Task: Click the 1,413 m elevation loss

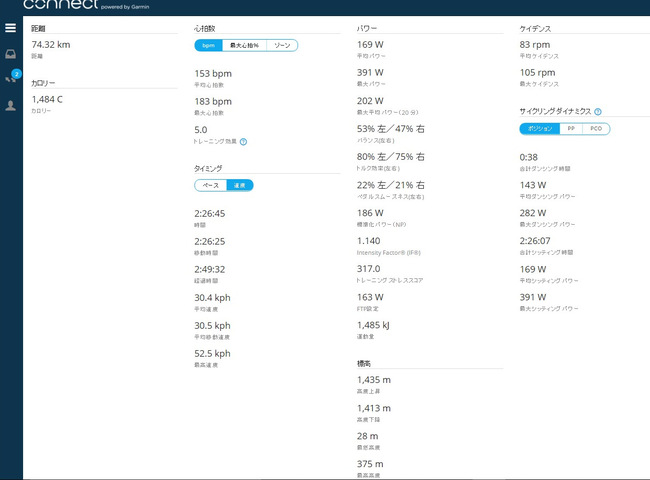Action: (x=374, y=408)
